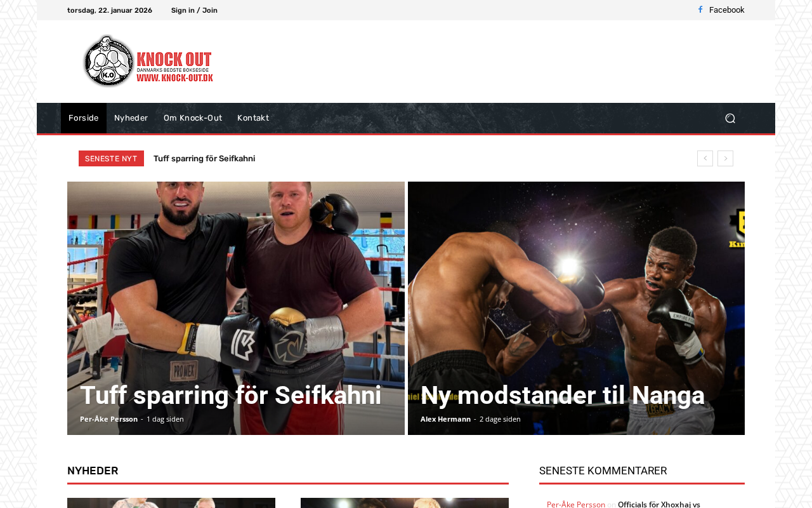The image size is (812, 508).
Task: Open the search magnifier icon
Action: (x=730, y=118)
